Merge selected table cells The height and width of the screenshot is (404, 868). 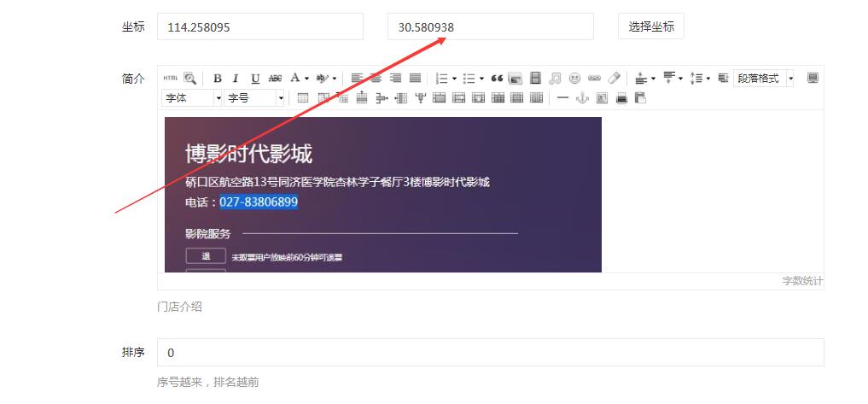439,98
